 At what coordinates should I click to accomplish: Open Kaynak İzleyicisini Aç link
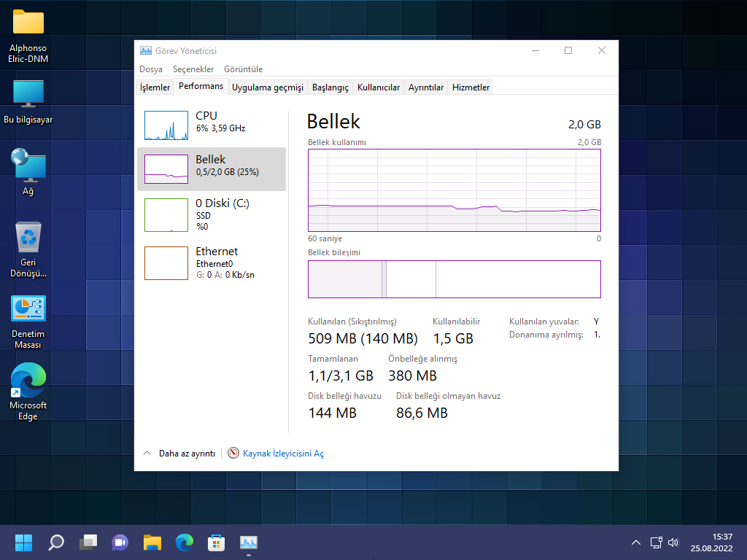[x=283, y=453]
